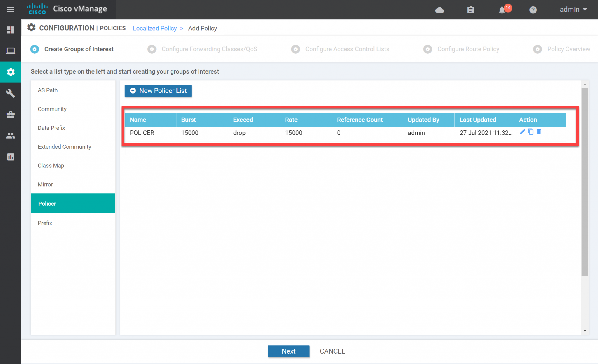
Task: Open the Maintenance wrench icon
Action: pos(11,93)
